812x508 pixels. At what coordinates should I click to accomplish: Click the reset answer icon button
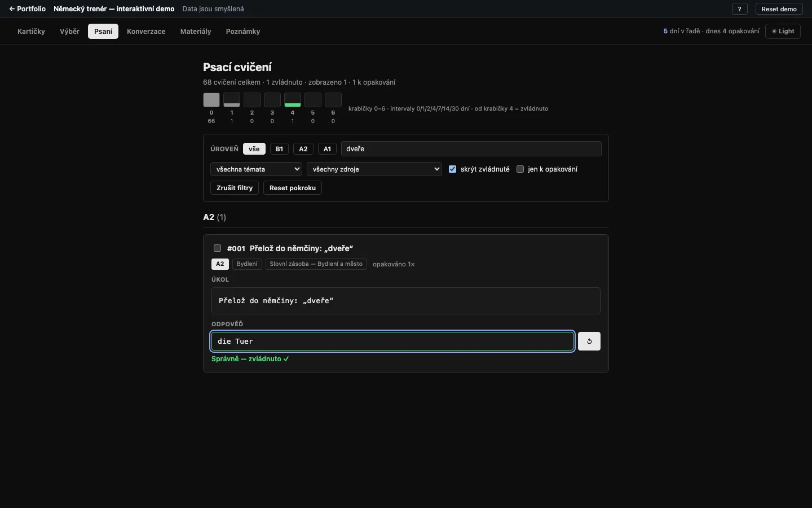coord(589,341)
